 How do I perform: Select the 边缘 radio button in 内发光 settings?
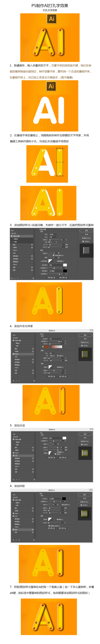click(x=58, y=355)
